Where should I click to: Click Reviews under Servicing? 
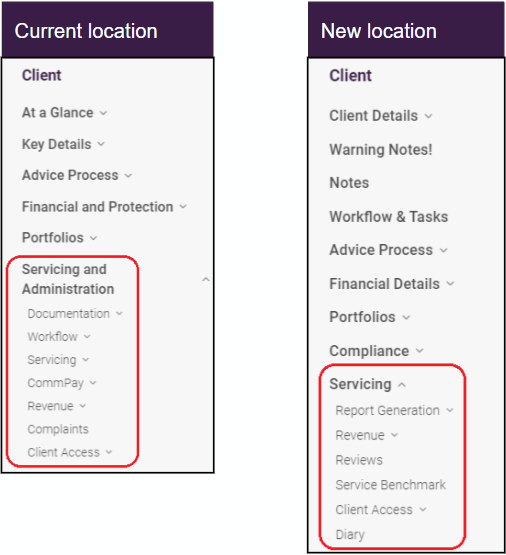[359, 460]
